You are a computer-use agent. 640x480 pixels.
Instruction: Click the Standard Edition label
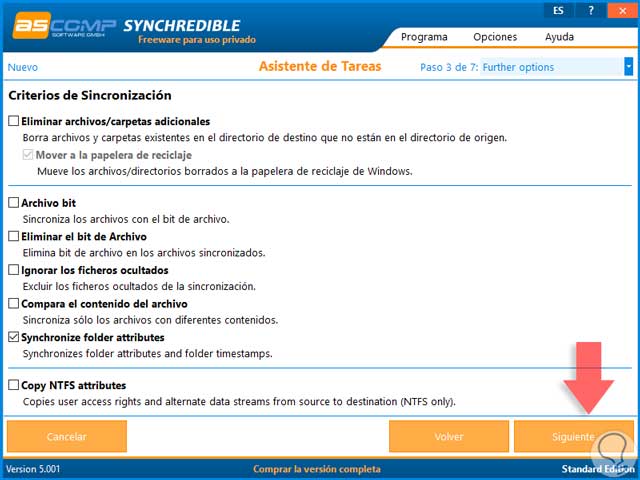598,469
